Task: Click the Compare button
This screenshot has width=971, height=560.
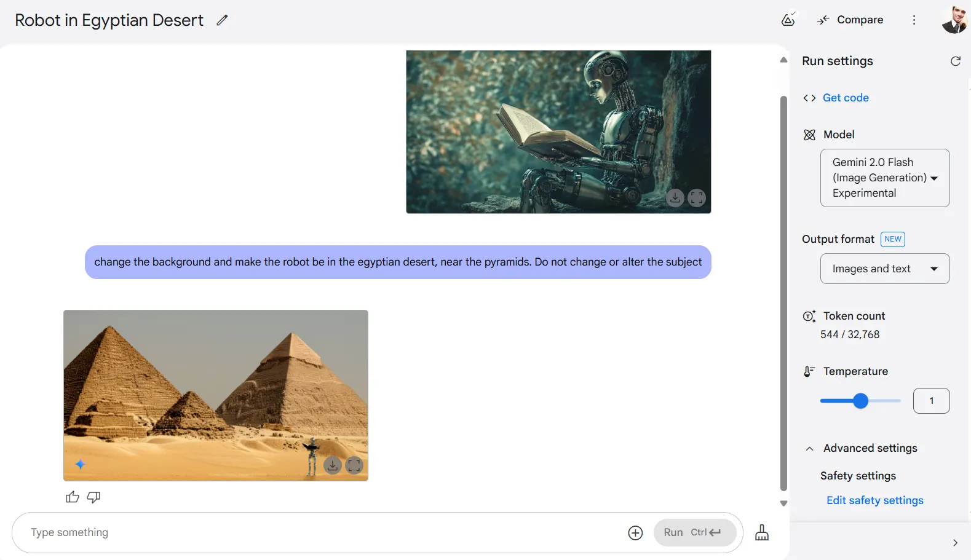Action: click(850, 20)
